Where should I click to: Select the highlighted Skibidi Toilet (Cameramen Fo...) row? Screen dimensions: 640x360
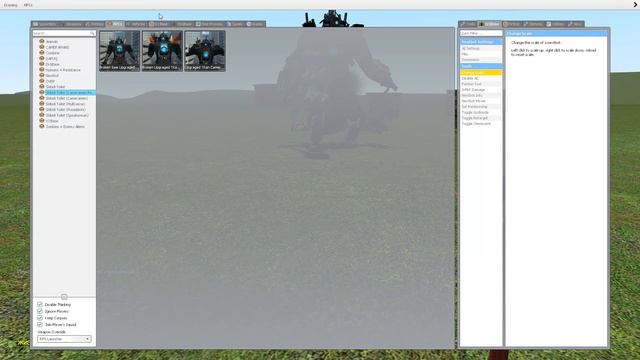[70, 93]
